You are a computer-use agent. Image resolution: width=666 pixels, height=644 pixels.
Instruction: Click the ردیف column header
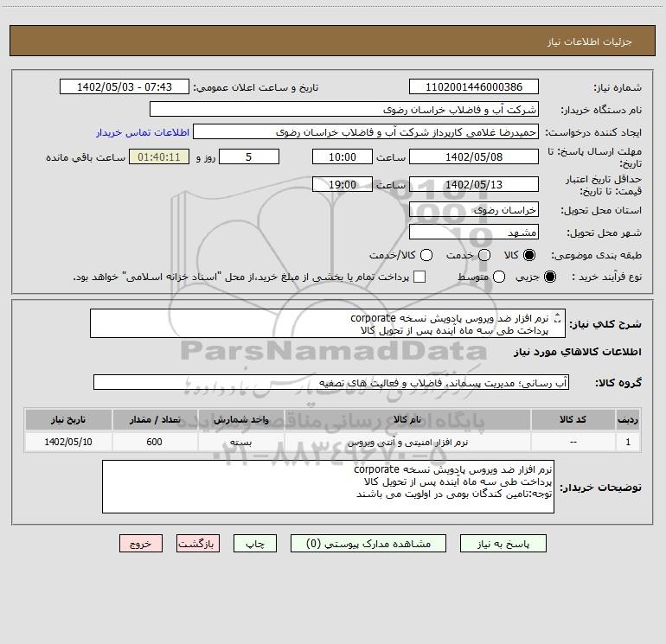click(x=628, y=419)
